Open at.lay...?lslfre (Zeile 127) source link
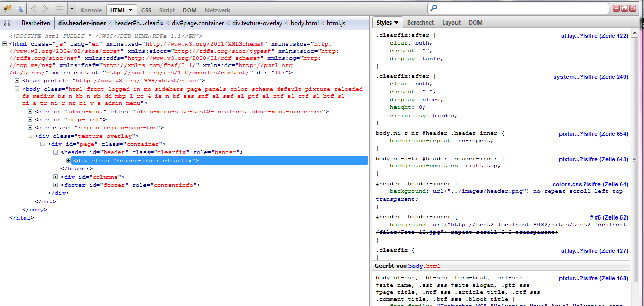The width and height of the screenshot is (644, 306). (x=594, y=251)
